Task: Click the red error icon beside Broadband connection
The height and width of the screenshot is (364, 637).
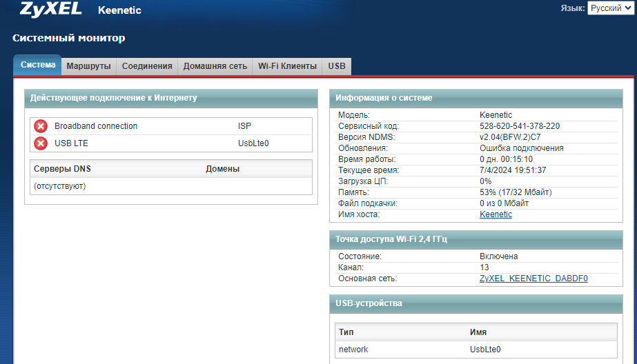Action: [x=41, y=126]
